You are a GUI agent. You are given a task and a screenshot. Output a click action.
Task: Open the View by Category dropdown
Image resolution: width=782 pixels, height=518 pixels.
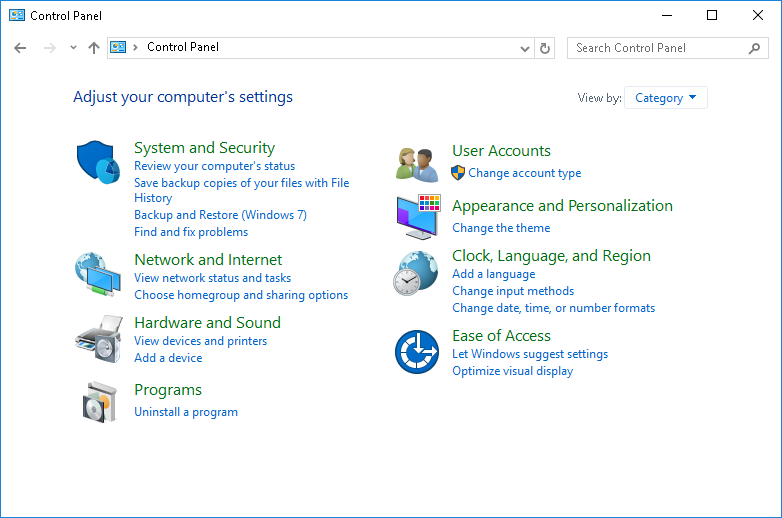666,98
